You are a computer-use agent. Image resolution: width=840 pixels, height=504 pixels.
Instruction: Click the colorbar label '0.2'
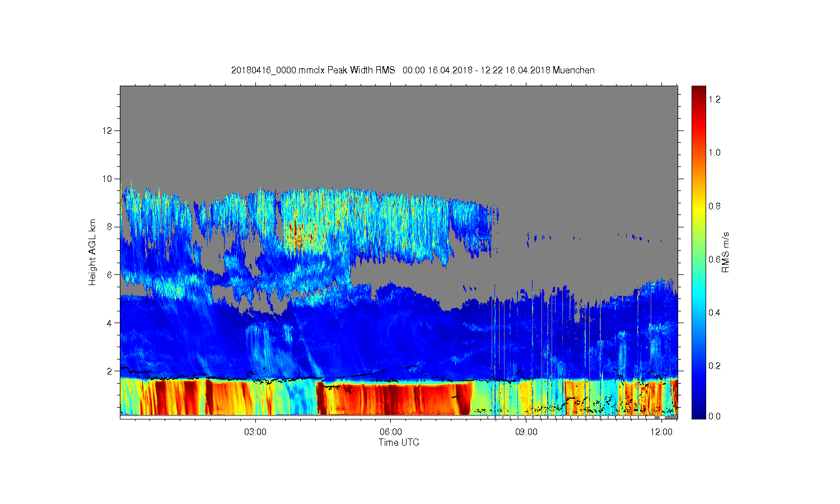click(714, 366)
